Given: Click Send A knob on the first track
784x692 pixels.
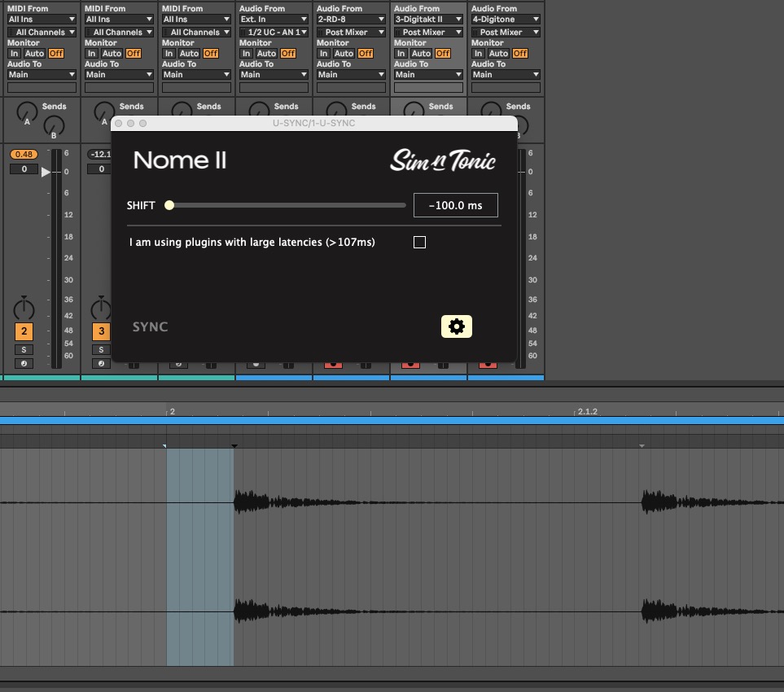Looking at the screenshot, I should 27,110.
